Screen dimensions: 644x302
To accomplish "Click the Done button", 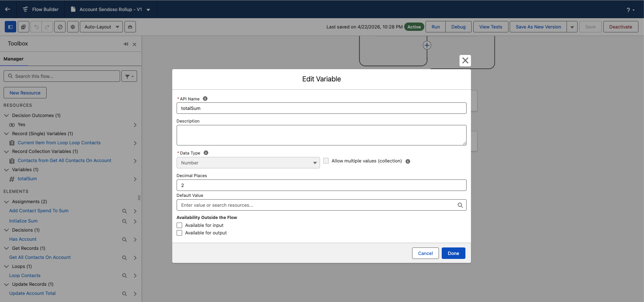I will [x=454, y=253].
